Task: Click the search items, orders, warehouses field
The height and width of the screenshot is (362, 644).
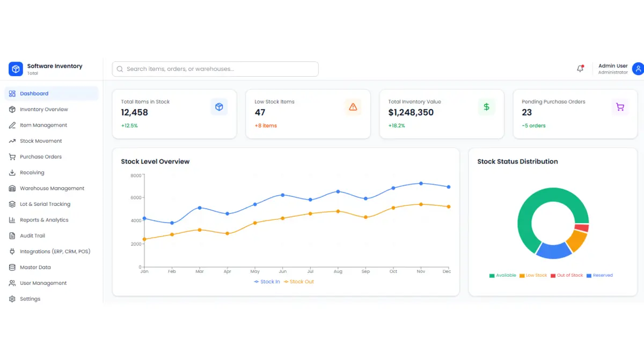Action: pos(215,69)
